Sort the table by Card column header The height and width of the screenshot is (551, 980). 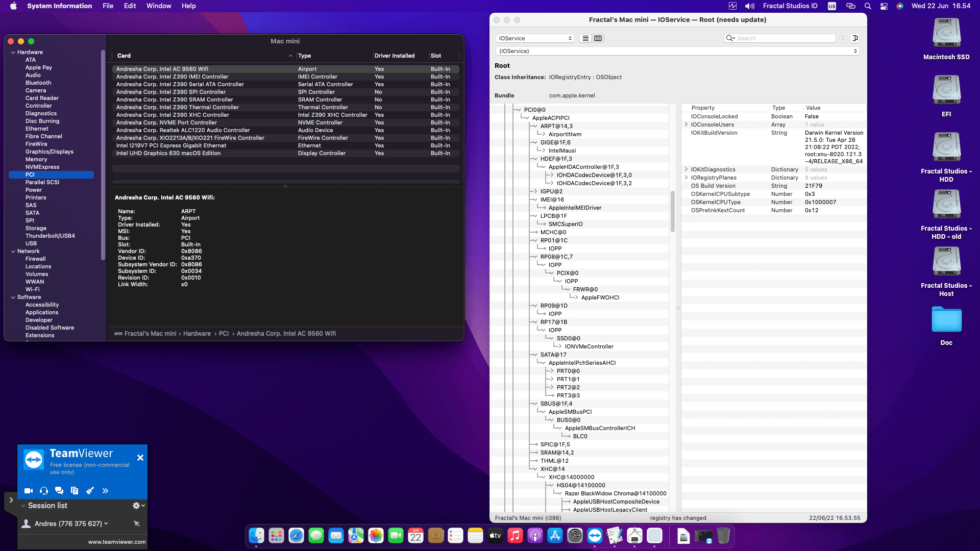click(204, 56)
